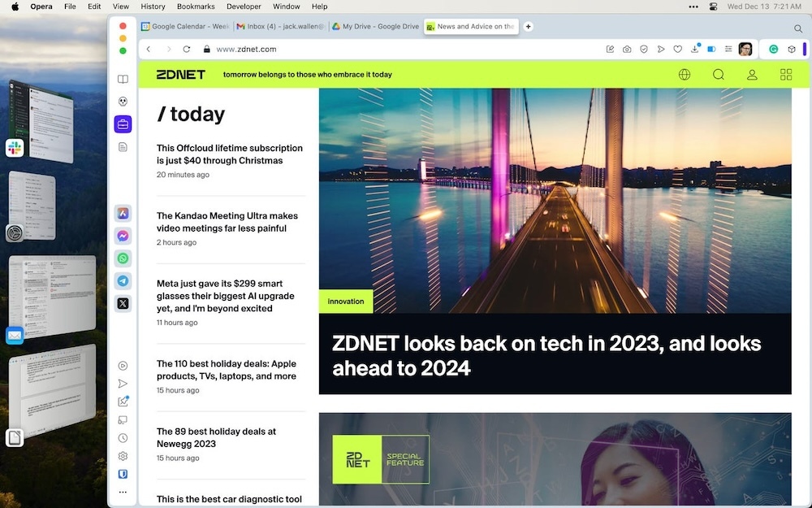Select the briefcase workspace icon
The image size is (812, 508).
point(123,124)
